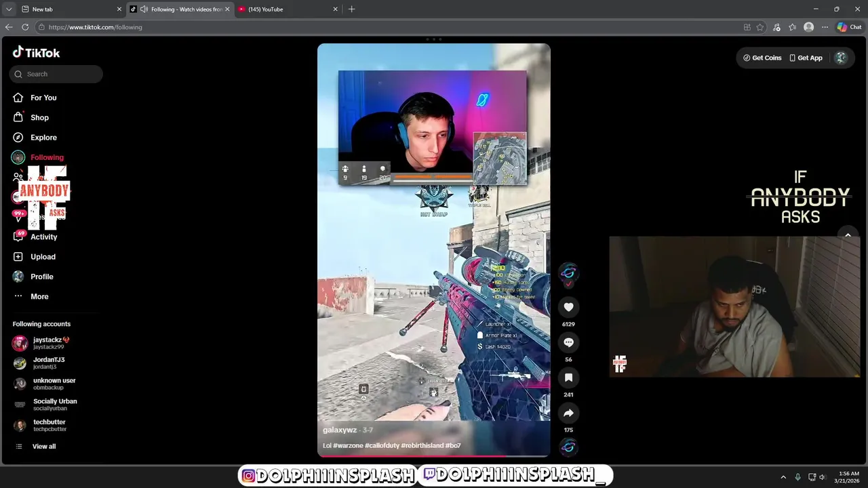
Task: Click the Messages icon with 99+ badge
Action: click(x=18, y=215)
